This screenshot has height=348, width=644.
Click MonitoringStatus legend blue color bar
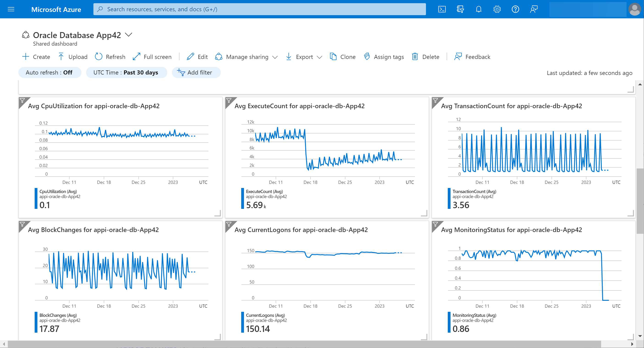point(449,322)
